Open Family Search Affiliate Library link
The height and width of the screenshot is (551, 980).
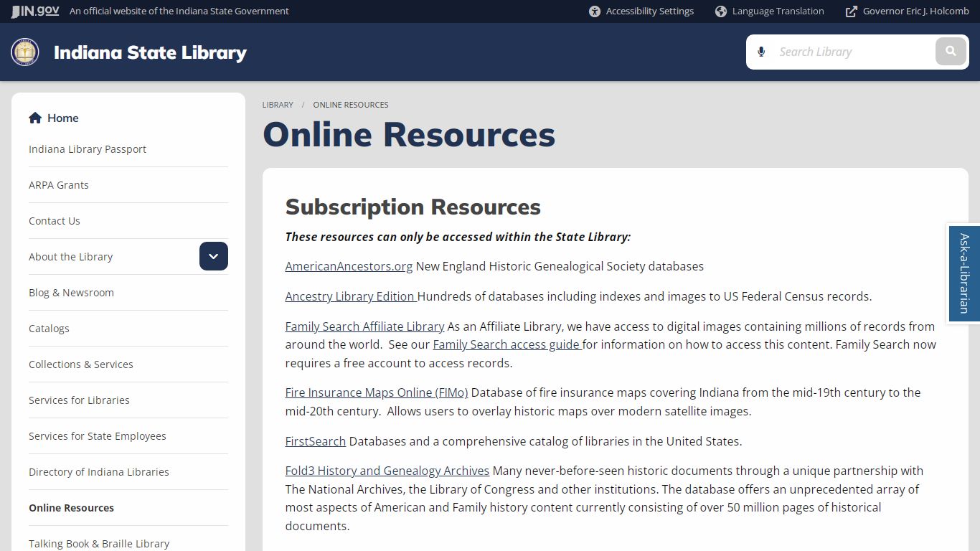pyautogui.click(x=365, y=326)
